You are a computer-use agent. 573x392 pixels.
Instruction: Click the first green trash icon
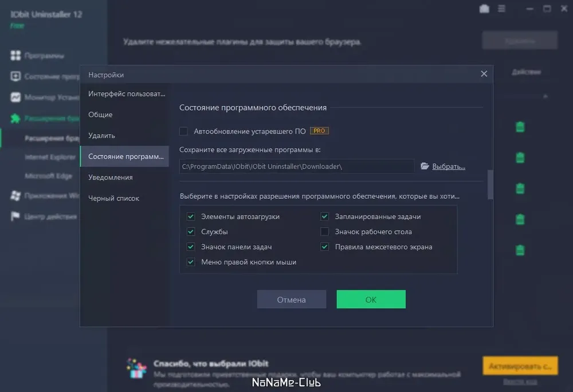(520, 127)
